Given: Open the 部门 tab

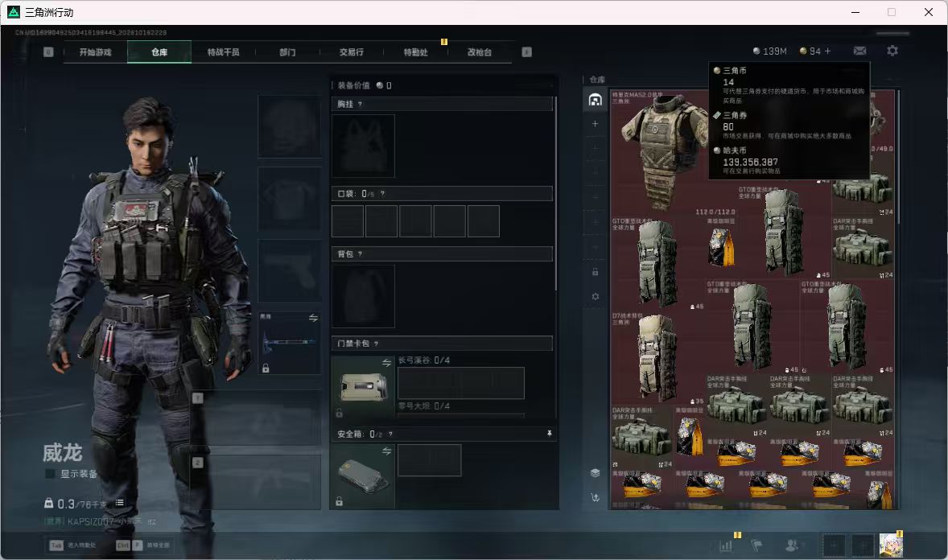Looking at the screenshot, I should coord(288,52).
